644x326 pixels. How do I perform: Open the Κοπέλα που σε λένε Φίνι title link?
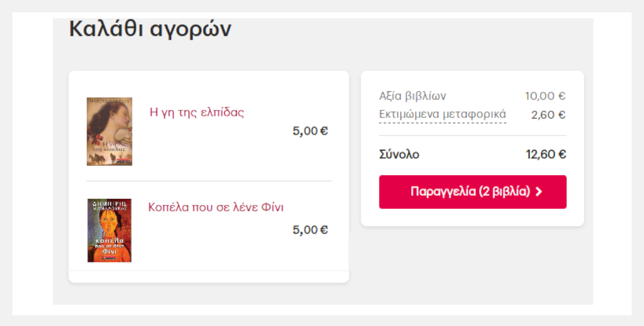pyautogui.click(x=216, y=207)
